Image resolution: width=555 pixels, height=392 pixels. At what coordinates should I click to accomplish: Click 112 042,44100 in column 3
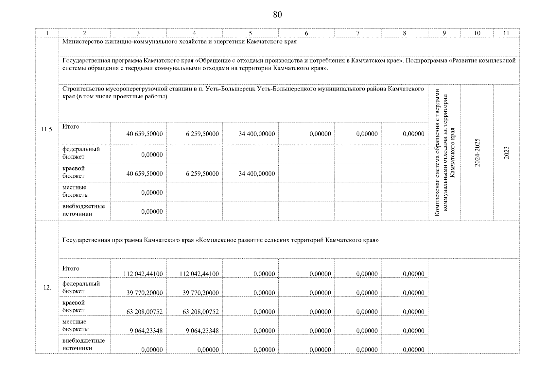tap(143, 274)
